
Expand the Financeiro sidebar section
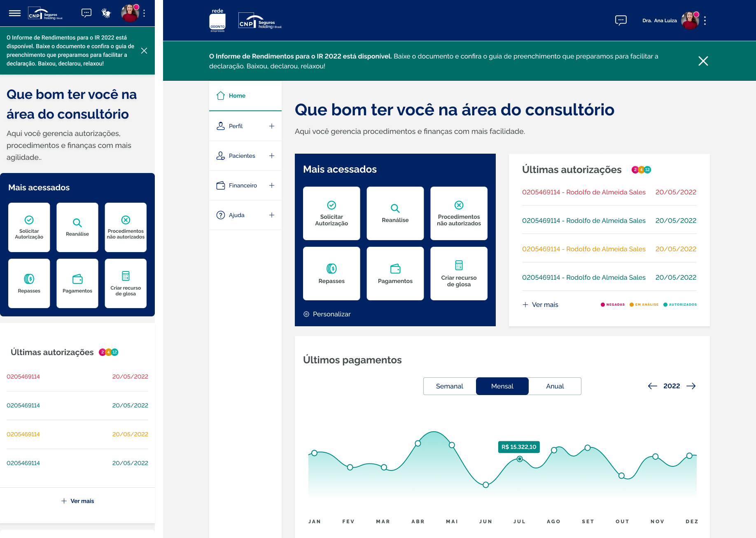[x=271, y=185]
